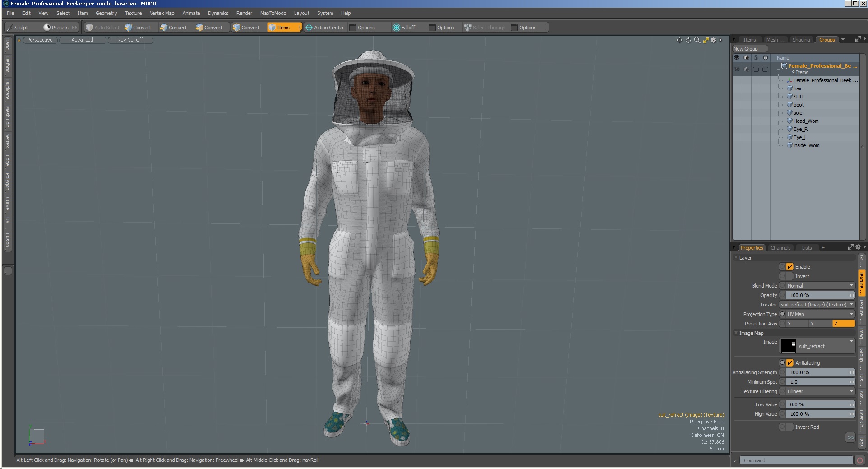Open the Projection Type dropdown
This screenshot has height=469, width=868.
pyautogui.click(x=820, y=314)
